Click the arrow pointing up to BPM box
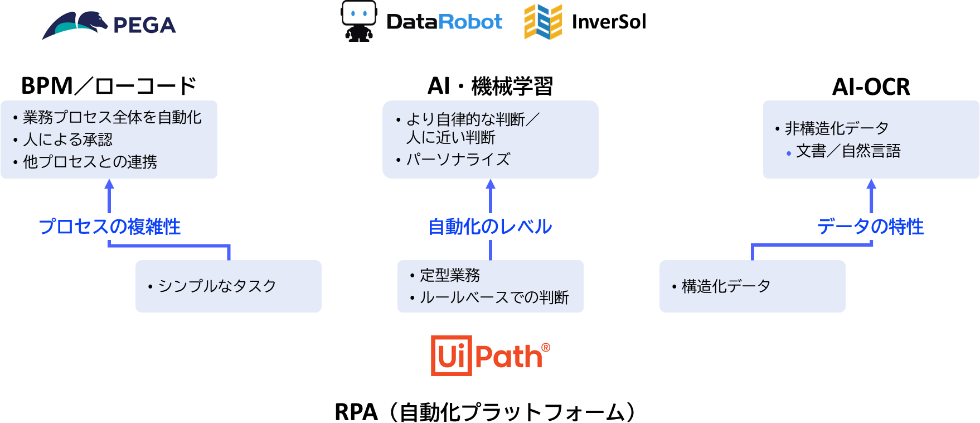The height and width of the screenshot is (423, 980). [109, 194]
